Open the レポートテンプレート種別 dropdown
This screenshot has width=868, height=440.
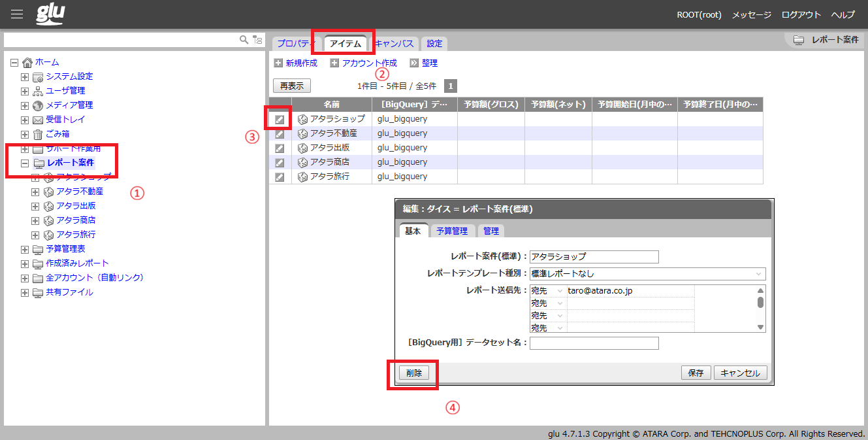(647, 274)
